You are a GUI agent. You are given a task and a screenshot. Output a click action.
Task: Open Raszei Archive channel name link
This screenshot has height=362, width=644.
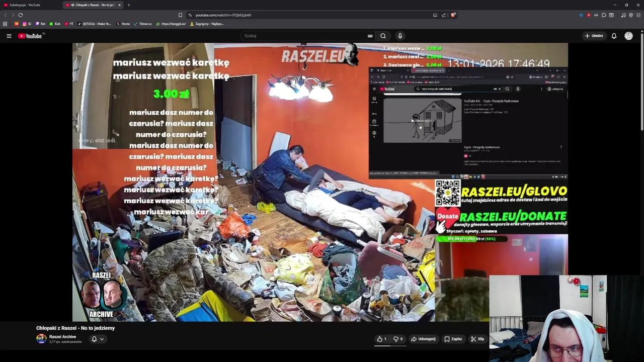pyautogui.click(x=62, y=337)
